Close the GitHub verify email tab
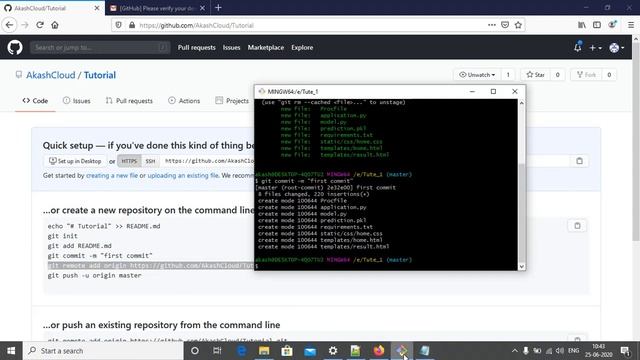Viewport: 640px width, 360px height. [202, 8]
